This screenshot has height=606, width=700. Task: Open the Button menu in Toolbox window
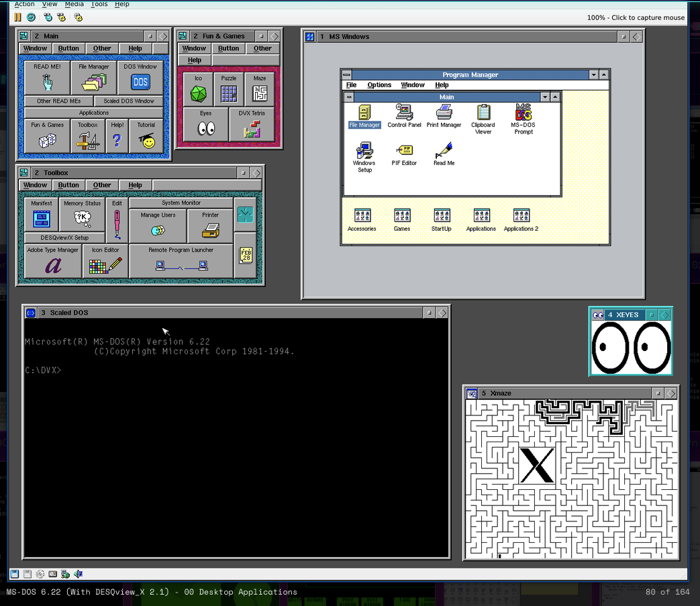pyautogui.click(x=68, y=185)
